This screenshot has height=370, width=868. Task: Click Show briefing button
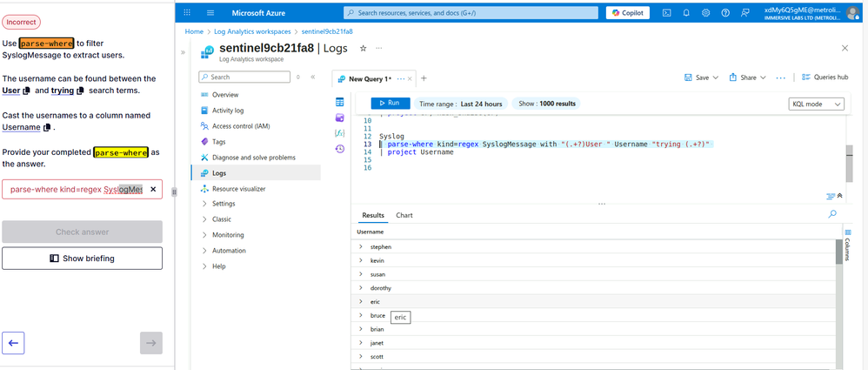point(82,259)
